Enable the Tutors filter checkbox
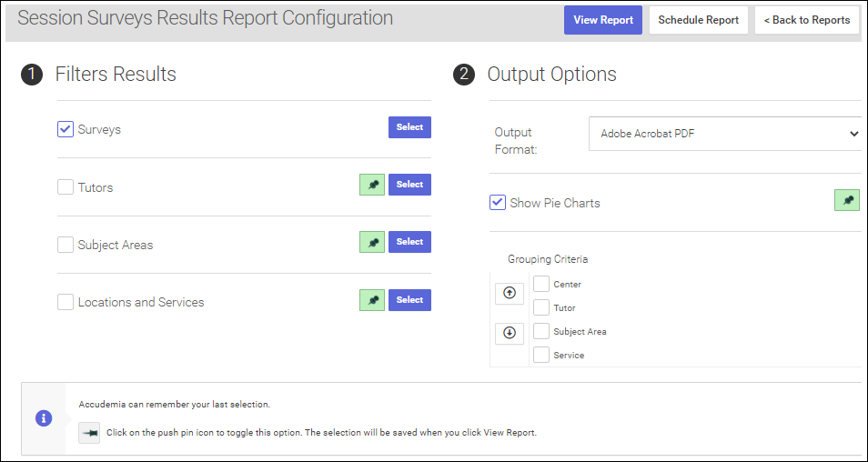The height and width of the screenshot is (462, 868). (66, 187)
